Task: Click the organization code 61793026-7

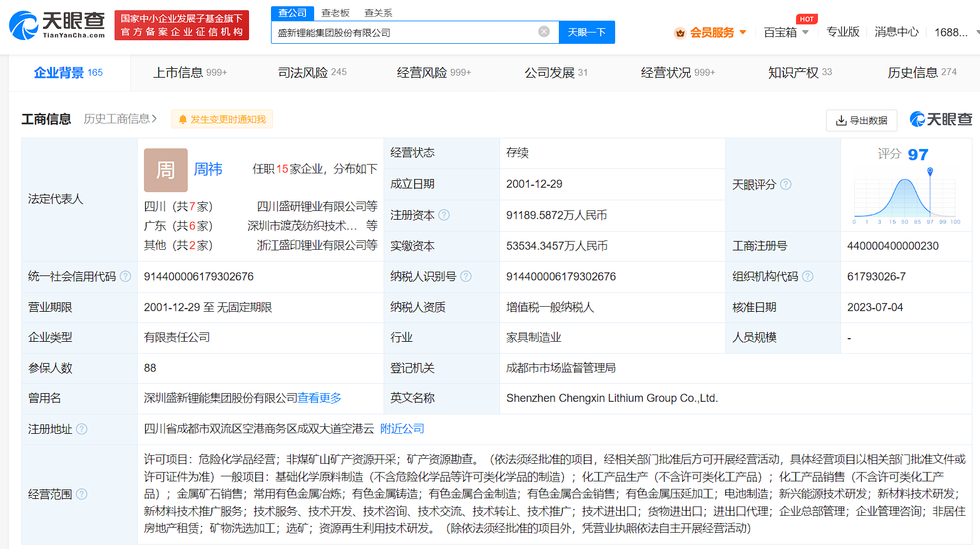Action: point(876,277)
